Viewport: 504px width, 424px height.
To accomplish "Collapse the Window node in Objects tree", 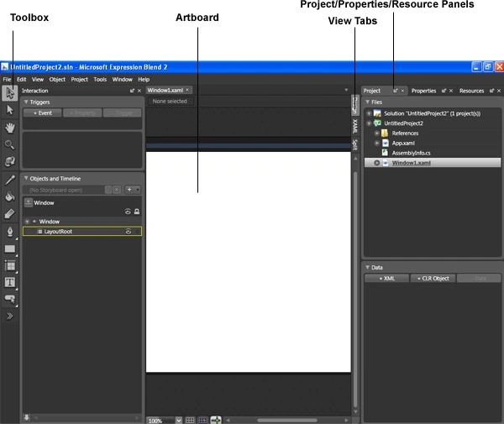I will coord(27,222).
